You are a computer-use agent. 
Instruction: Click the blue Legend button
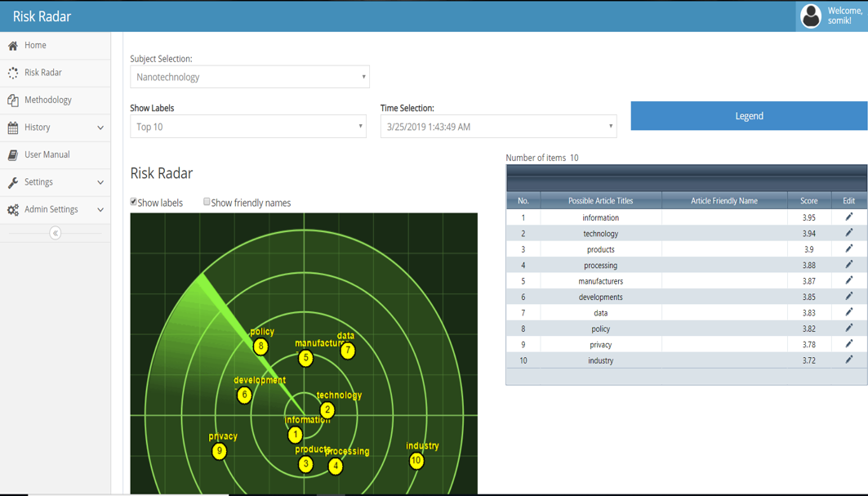[749, 116]
